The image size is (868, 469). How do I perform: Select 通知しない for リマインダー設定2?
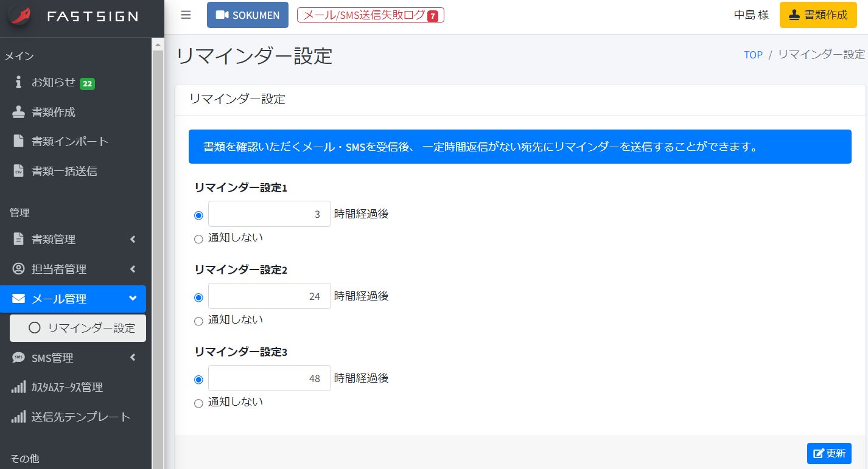[x=198, y=321]
